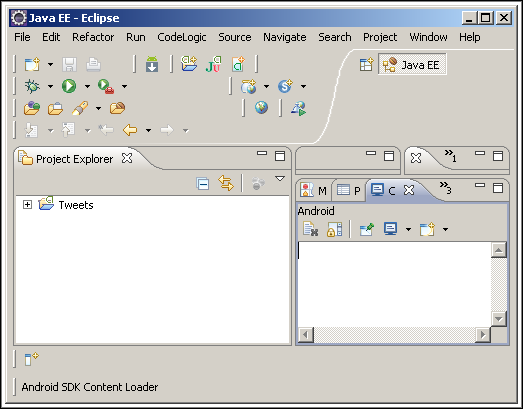Click the New Android XML file icon

(238, 64)
